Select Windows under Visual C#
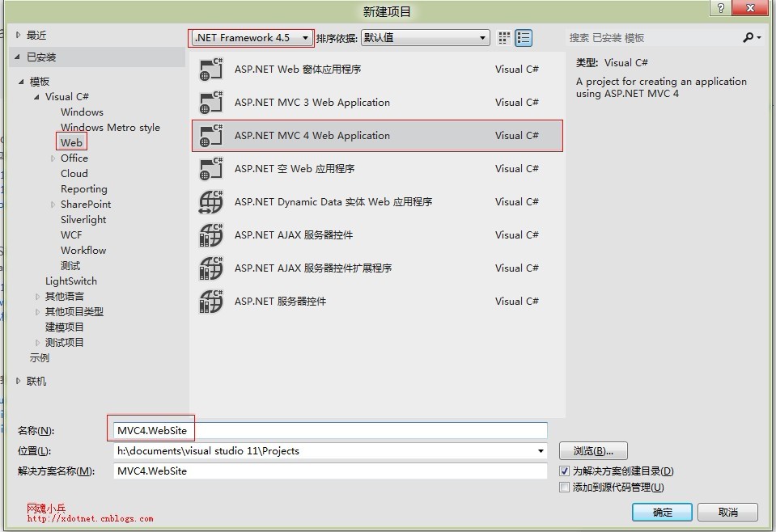Screen dimensions: 776x532 pyautogui.click(x=83, y=112)
